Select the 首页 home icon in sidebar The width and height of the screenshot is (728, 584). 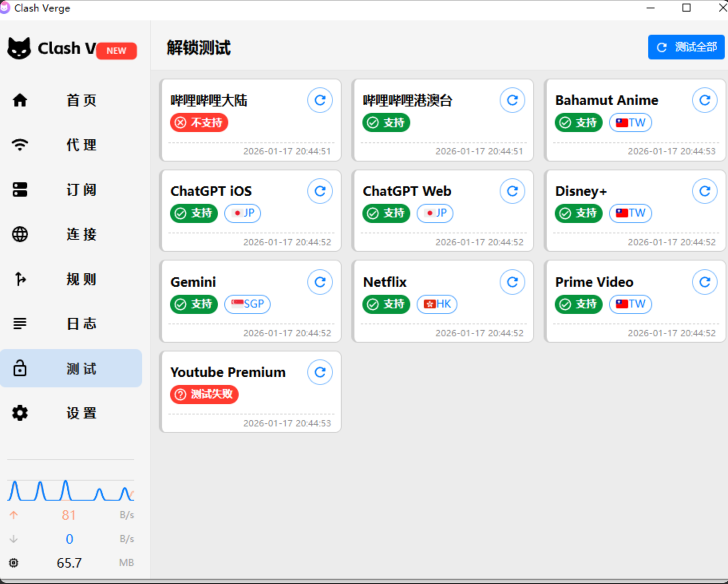click(x=20, y=101)
